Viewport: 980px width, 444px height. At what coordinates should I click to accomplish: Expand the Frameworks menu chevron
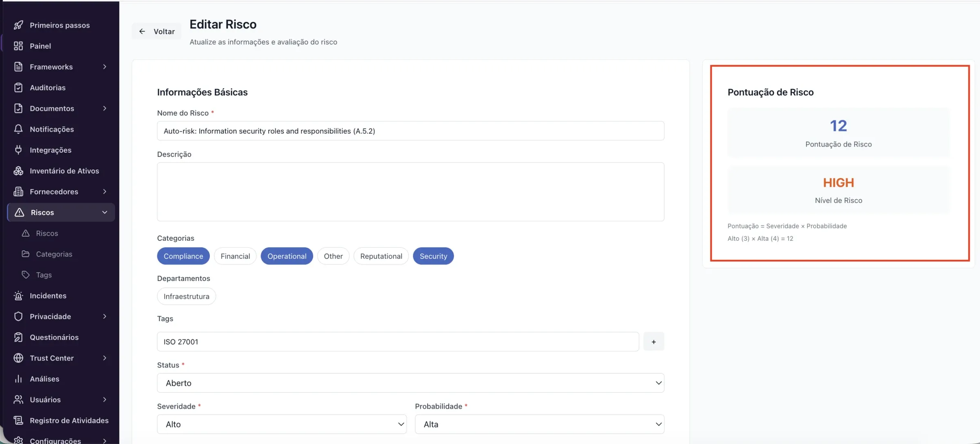point(105,67)
